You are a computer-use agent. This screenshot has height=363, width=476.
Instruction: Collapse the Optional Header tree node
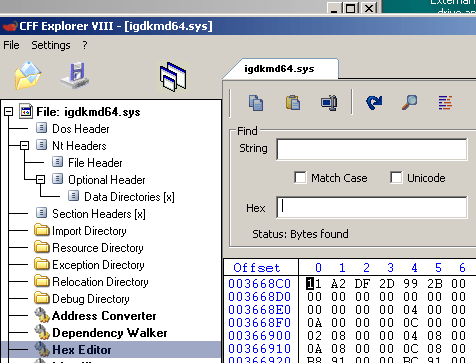tap(40, 180)
